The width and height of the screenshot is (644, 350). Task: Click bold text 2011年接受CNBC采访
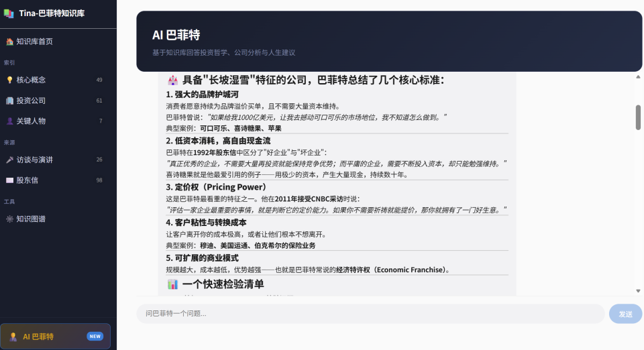[309, 199]
